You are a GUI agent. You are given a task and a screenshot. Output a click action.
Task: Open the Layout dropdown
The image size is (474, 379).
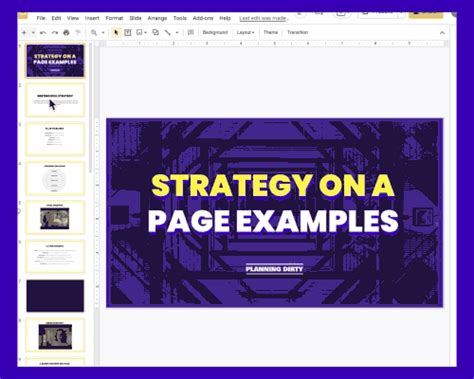[x=246, y=32]
